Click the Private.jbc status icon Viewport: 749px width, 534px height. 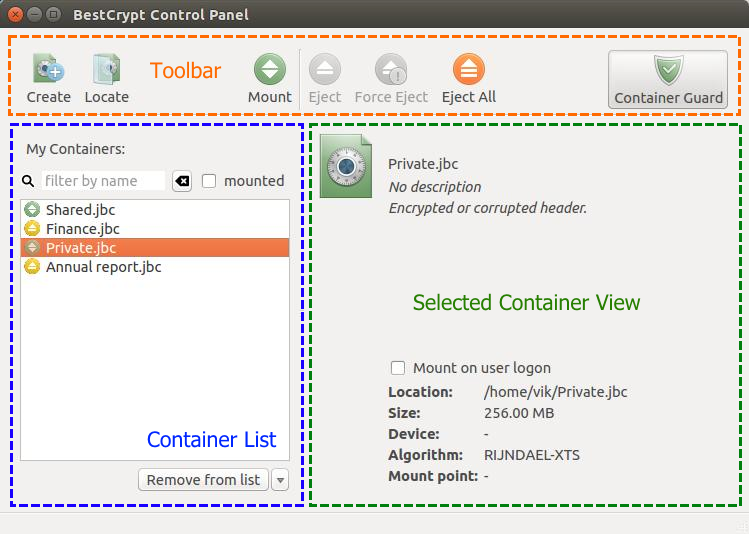coord(32,247)
